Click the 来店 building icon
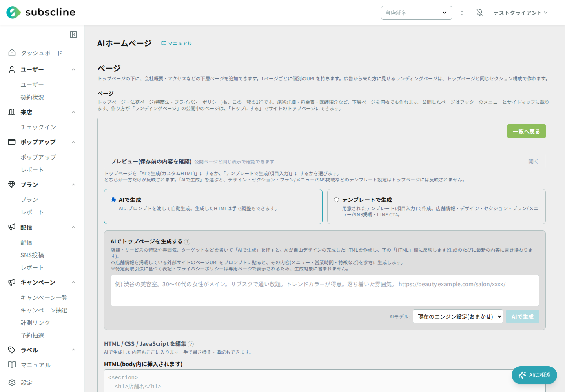 (12, 112)
